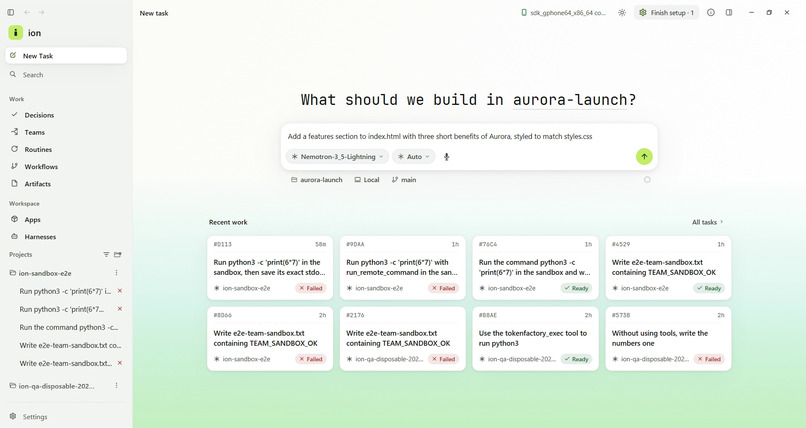Open the Nemotron-3_5-Lightning model dropdown

(x=337, y=157)
